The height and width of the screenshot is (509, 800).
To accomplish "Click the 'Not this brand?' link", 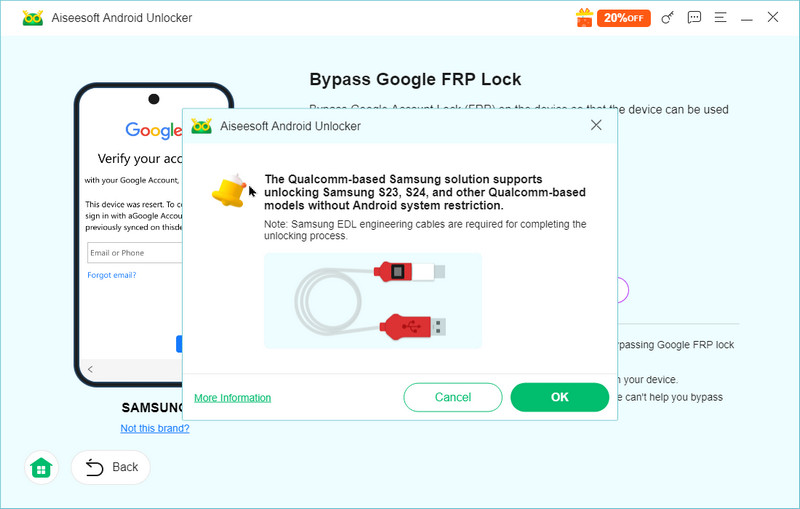I will click(154, 428).
